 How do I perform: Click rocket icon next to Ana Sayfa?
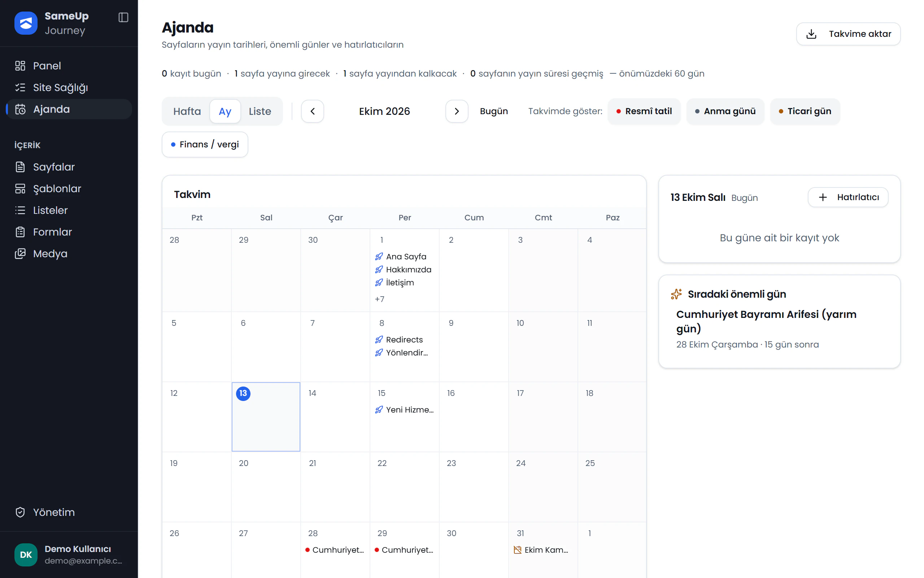pos(379,256)
